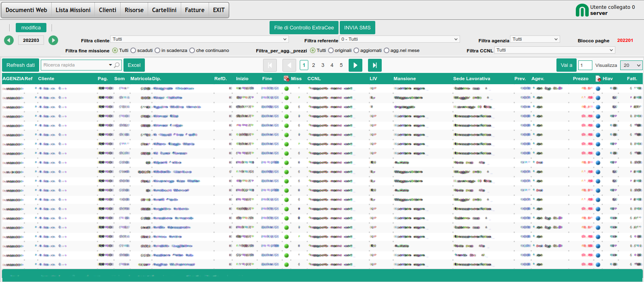Click the Vai a button
644x282 pixels.
(x=567, y=65)
